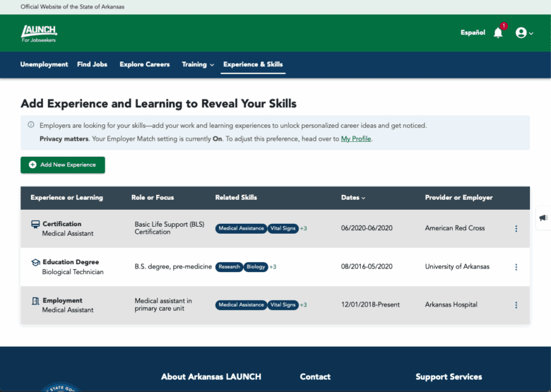The image size is (551, 392).
Task: Expand the Training dropdown menu
Action: [198, 64]
